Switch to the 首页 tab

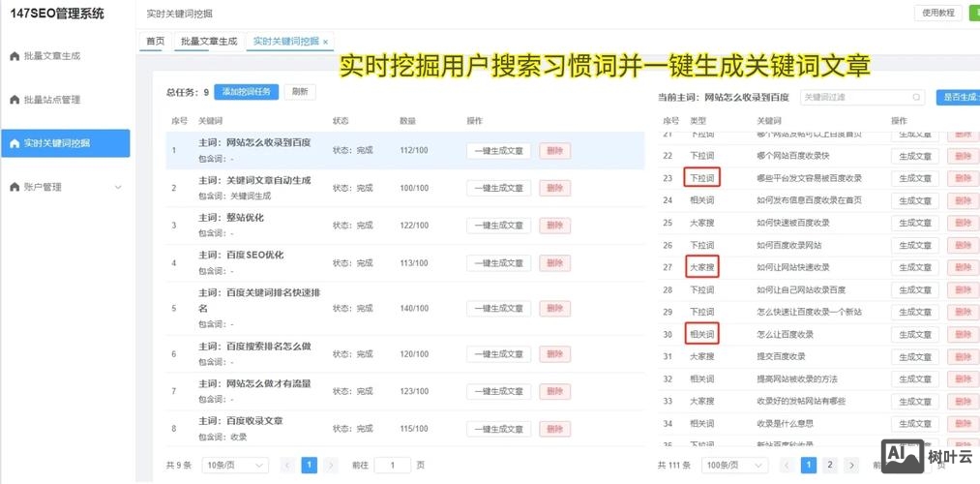155,42
